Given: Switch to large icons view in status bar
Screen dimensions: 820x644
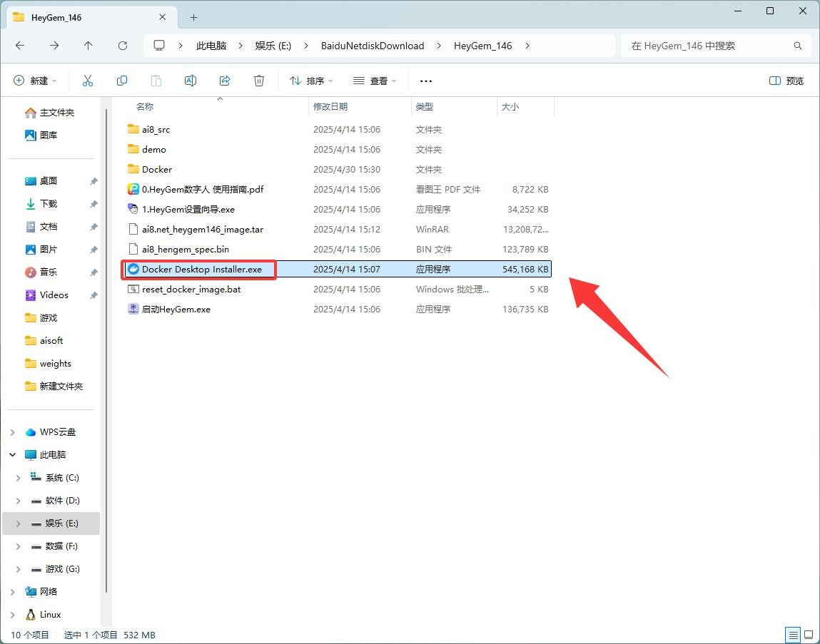Looking at the screenshot, I should pyautogui.click(x=809, y=634).
